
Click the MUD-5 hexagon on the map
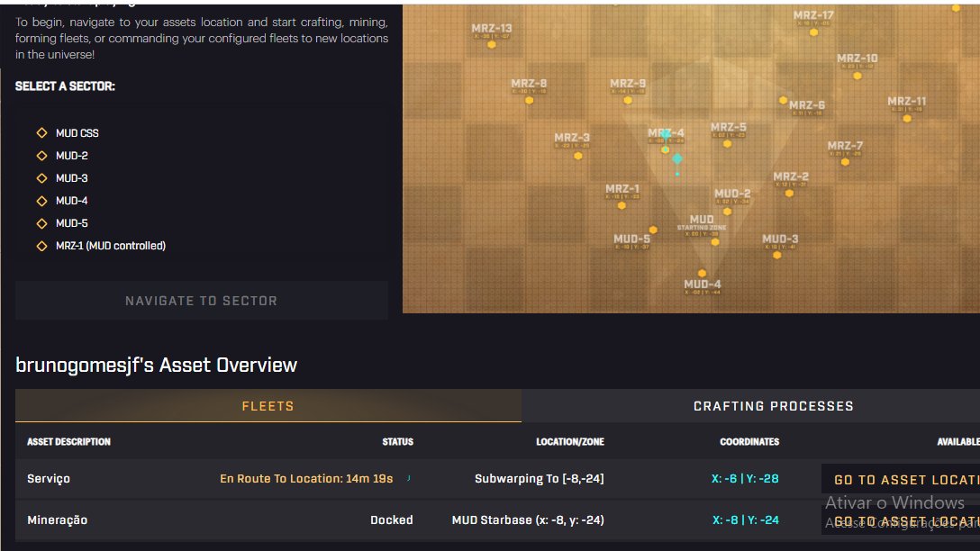point(652,230)
